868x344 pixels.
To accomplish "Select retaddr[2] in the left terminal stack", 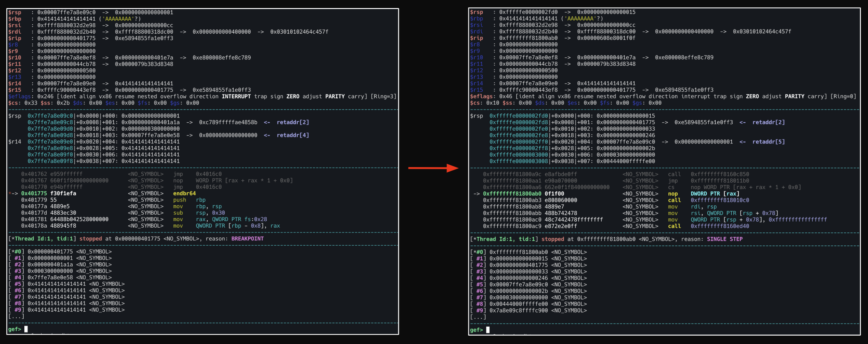I will point(293,122).
